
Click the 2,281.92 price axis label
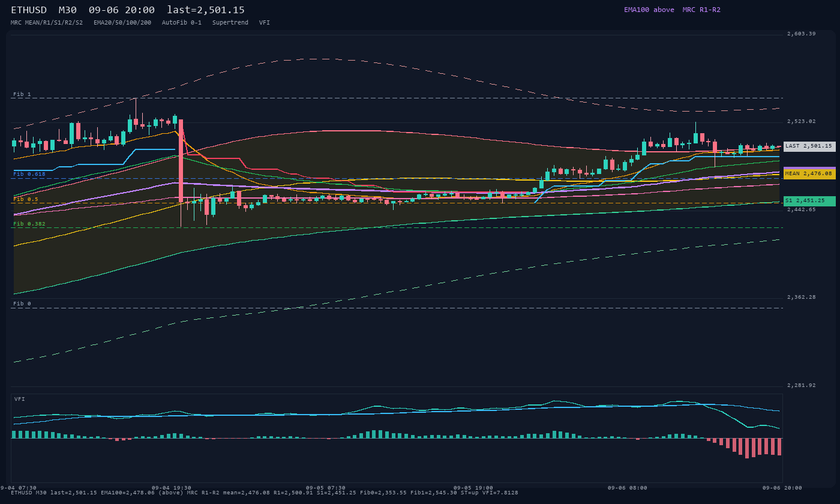(x=802, y=385)
